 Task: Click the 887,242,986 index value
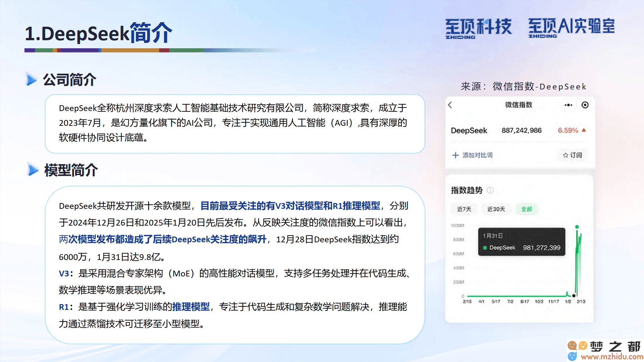(x=522, y=130)
